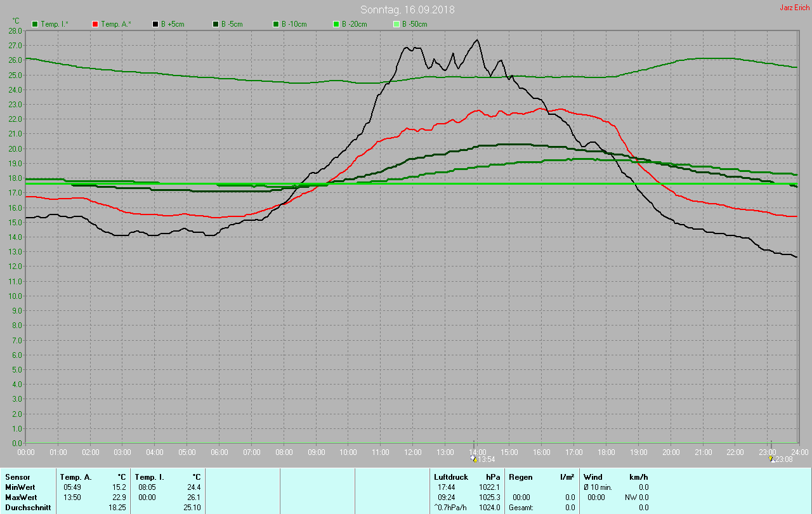This screenshot has height=514, width=812.
Task: Click the B -20cm legend swatch
Action: coord(336,24)
